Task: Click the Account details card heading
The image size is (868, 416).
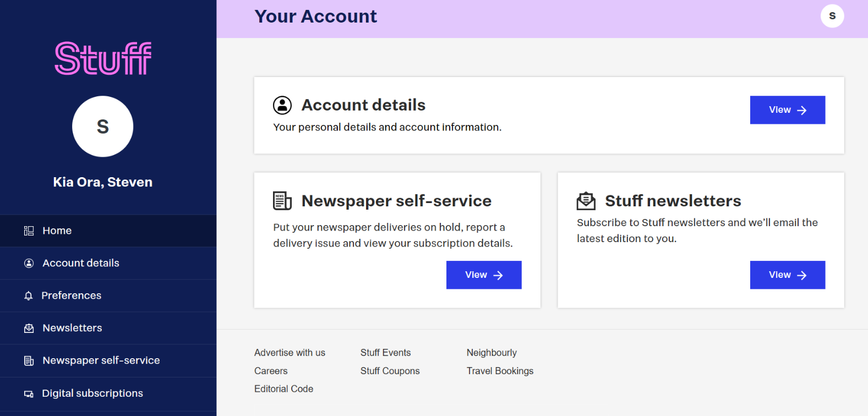Action: [363, 105]
